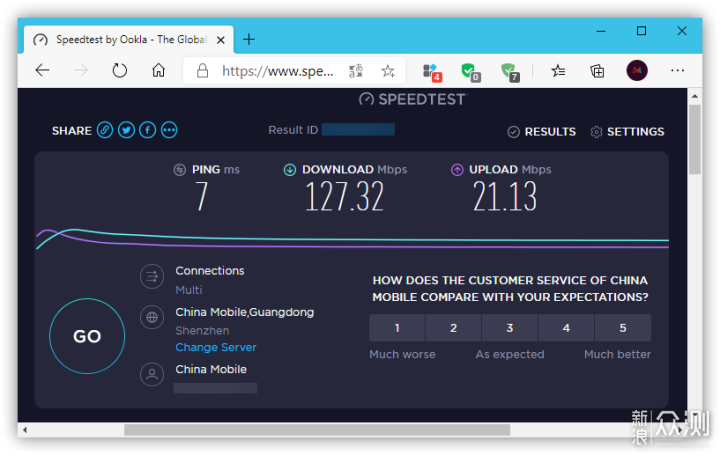
Task: Click the download value 127.32
Action: 344,197
